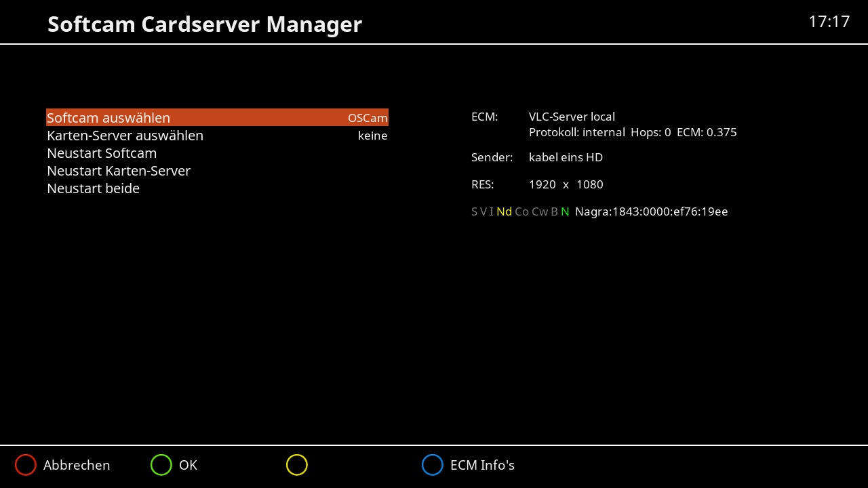Click the Abbrechen label
Screen dimensions: 868x488
point(77,465)
